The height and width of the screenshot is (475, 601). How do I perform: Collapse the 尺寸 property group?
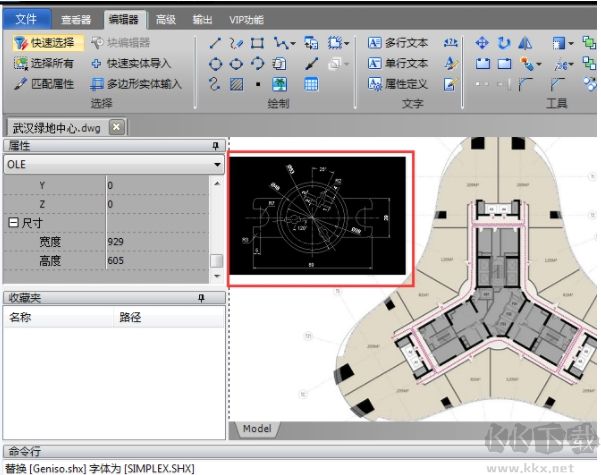(13, 223)
